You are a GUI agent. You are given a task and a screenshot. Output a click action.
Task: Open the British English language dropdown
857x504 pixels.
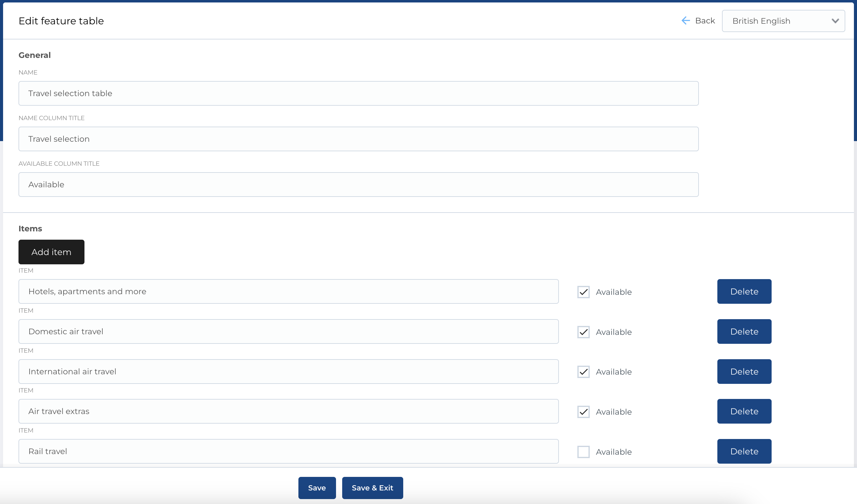[783, 21]
